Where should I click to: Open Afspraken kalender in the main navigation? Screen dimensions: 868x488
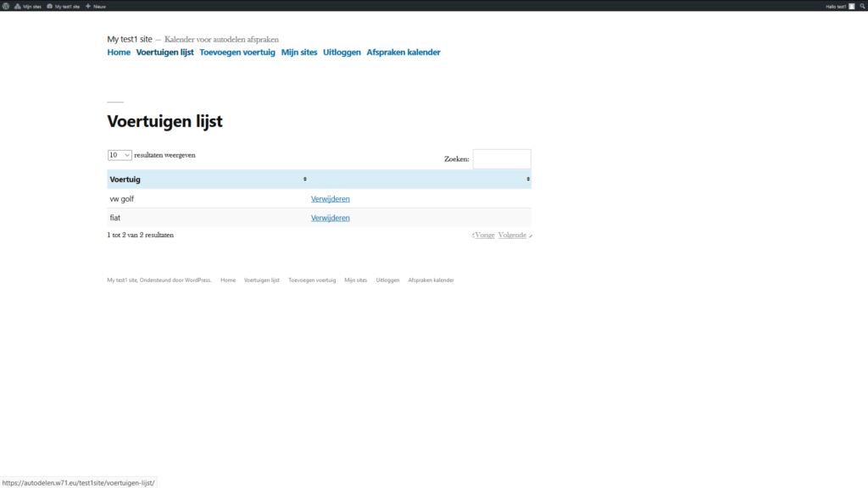403,53
